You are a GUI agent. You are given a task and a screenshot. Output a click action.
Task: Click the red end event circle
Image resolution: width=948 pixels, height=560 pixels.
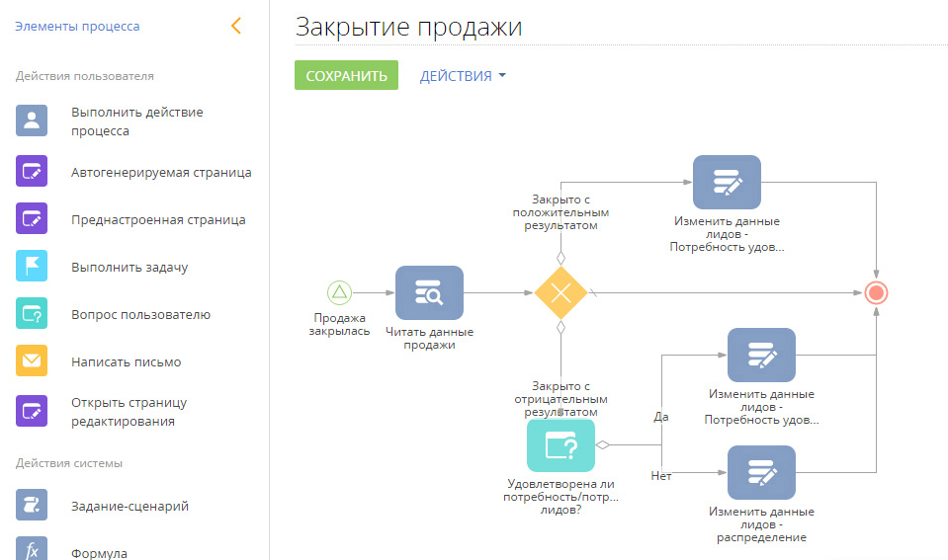click(x=876, y=293)
